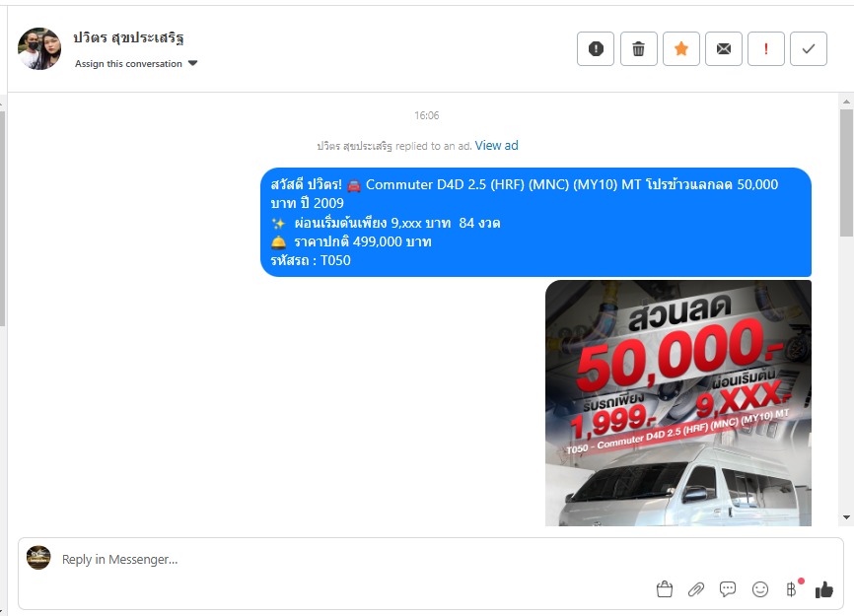Mark conversation done with the checkmark button
The height and width of the screenshot is (616, 854).
pyautogui.click(x=809, y=49)
